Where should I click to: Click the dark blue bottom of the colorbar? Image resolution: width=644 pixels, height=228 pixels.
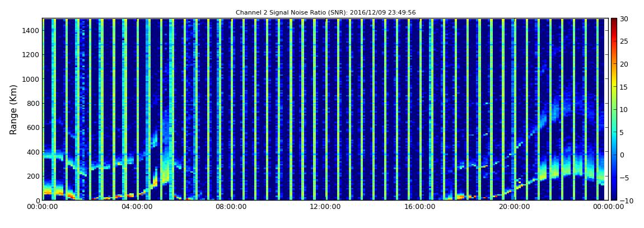click(614, 197)
